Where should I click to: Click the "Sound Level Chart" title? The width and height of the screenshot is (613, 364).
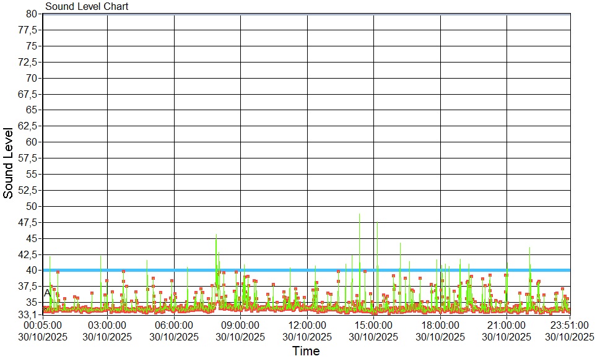87,7
